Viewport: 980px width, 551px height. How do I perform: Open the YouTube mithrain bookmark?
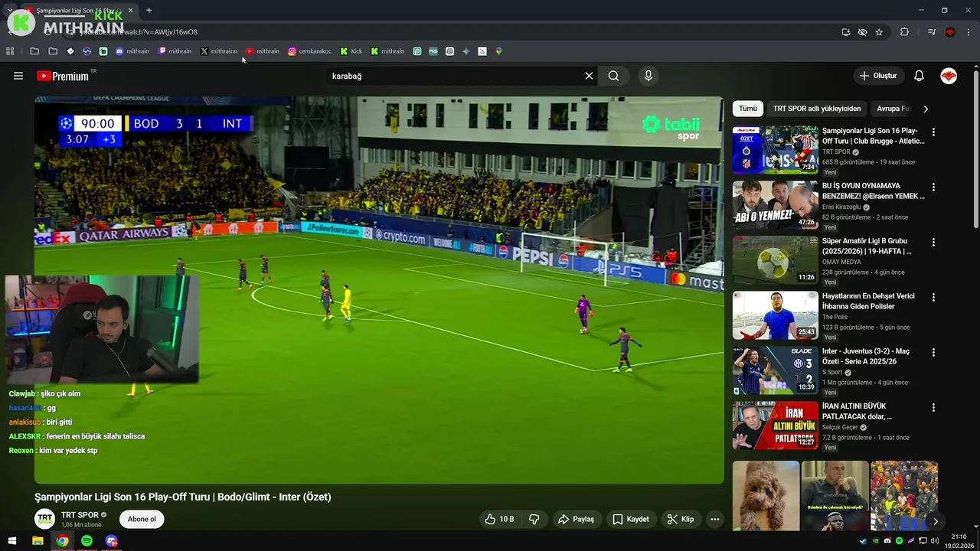click(263, 51)
